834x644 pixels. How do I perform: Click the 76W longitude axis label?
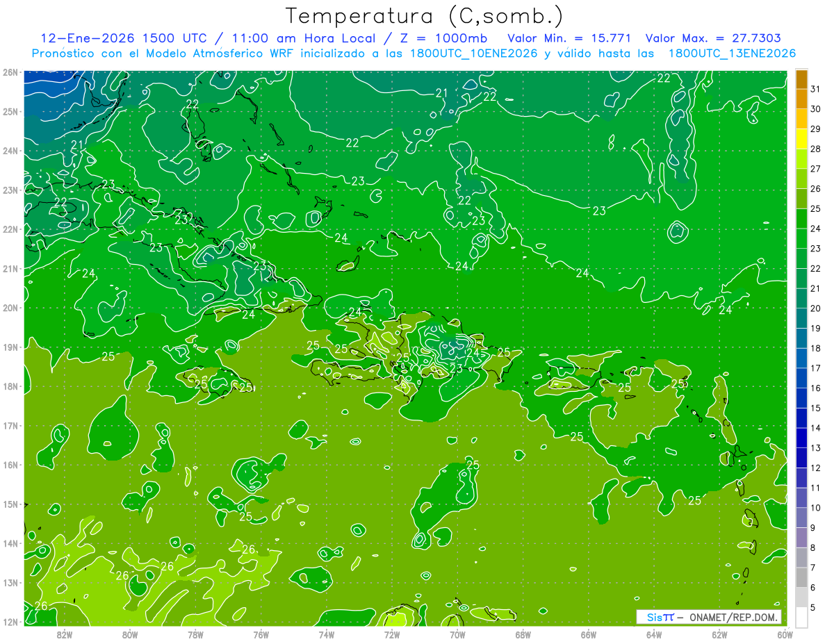(x=261, y=634)
